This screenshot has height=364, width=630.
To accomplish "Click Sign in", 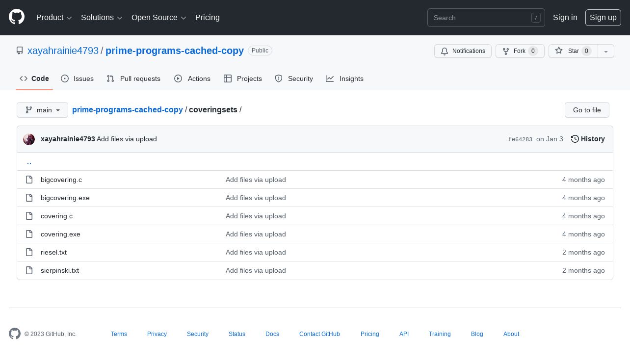I will [565, 18].
